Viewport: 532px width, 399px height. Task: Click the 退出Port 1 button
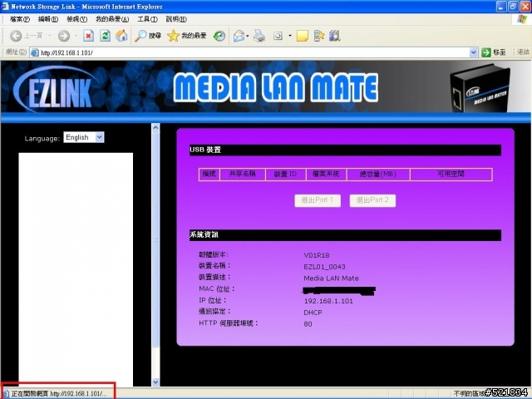(318, 200)
